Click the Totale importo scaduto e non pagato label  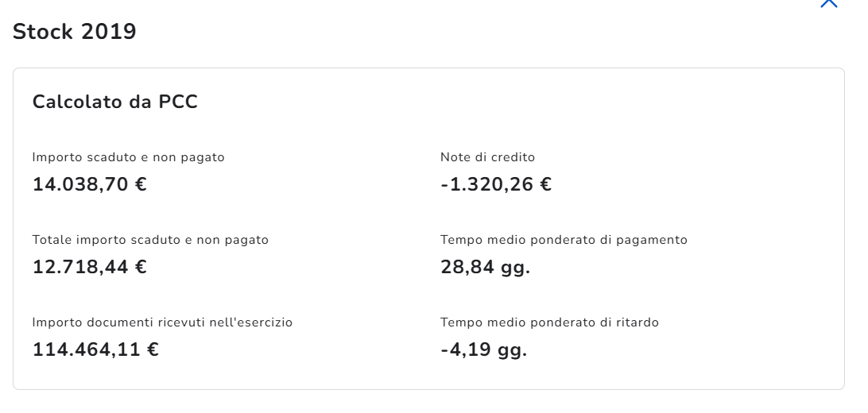[150, 240]
